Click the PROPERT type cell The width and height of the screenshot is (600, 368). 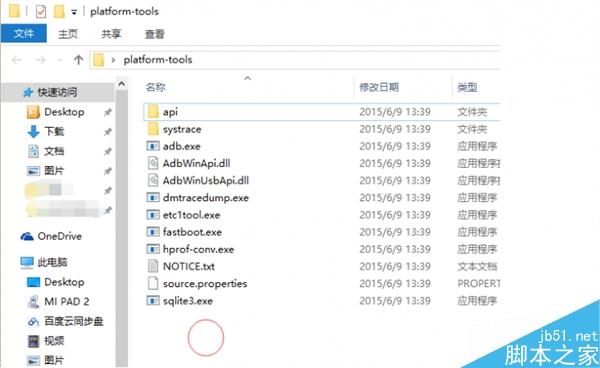479,283
